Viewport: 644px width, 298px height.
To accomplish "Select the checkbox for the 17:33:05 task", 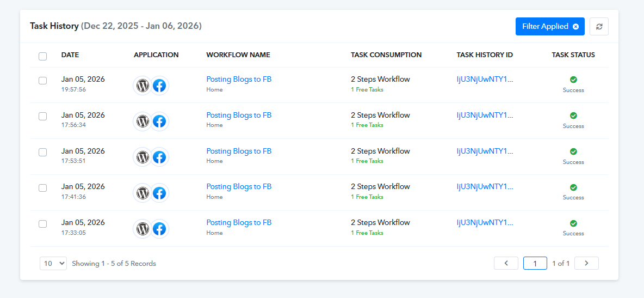I will pyautogui.click(x=43, y=223).
